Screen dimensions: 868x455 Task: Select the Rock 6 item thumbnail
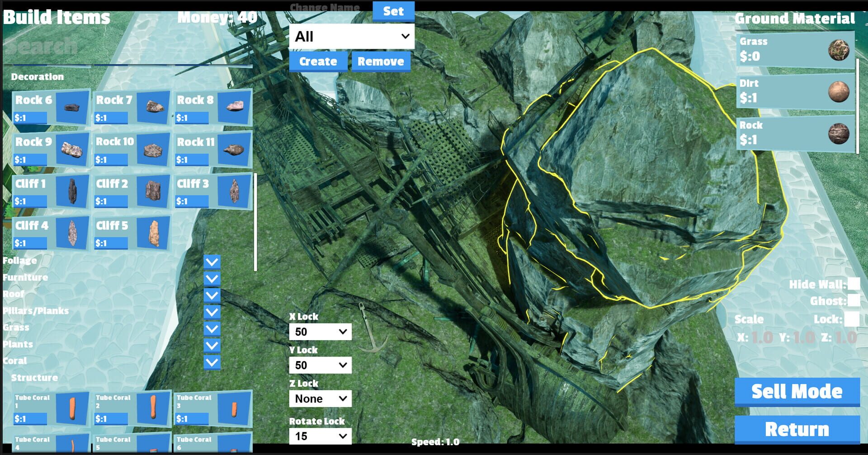tap(71, 107)
